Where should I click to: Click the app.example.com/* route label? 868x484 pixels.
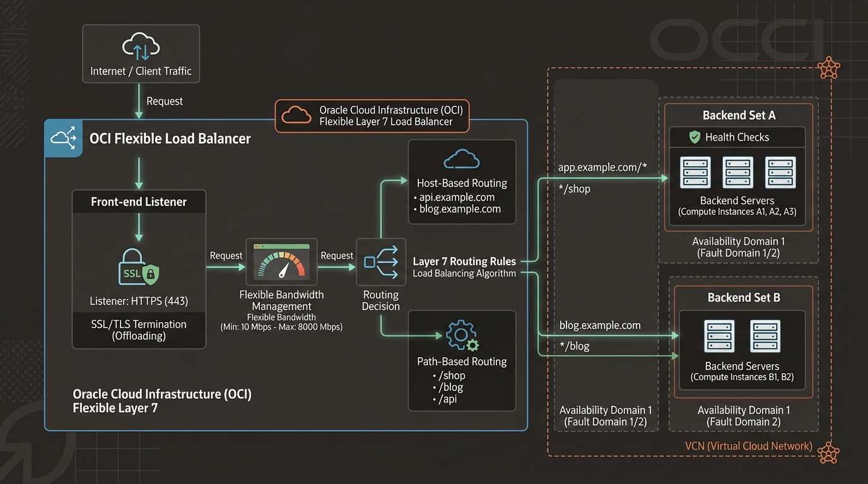603,168
